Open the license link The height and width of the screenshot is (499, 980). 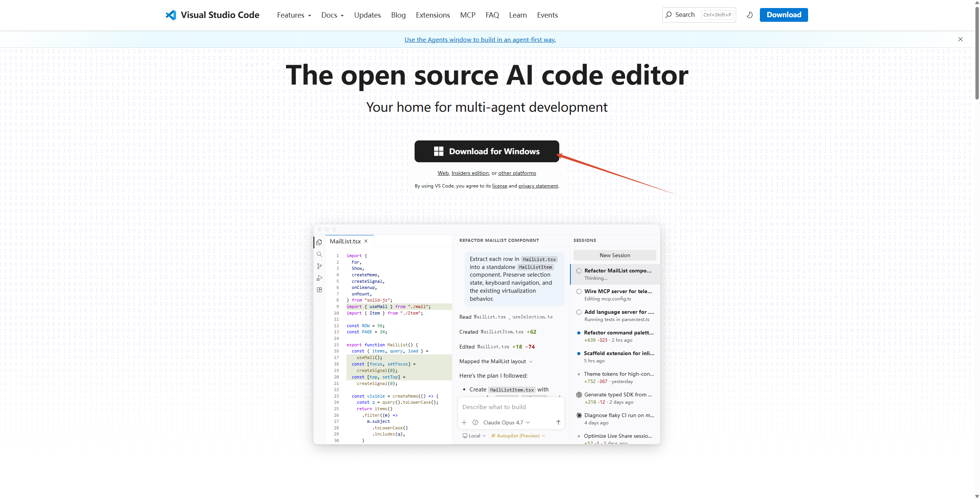click(x=500, y=186)
